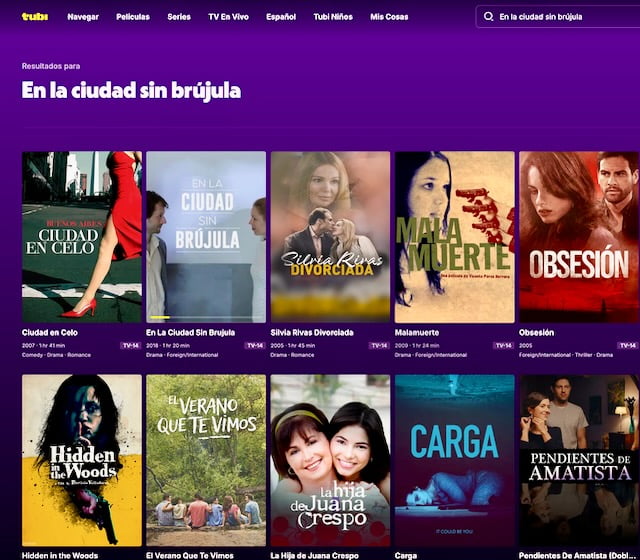Click the En la ciudad sin brújula results heading
Screen dimensions: 640x560
[x=131, y=90]
